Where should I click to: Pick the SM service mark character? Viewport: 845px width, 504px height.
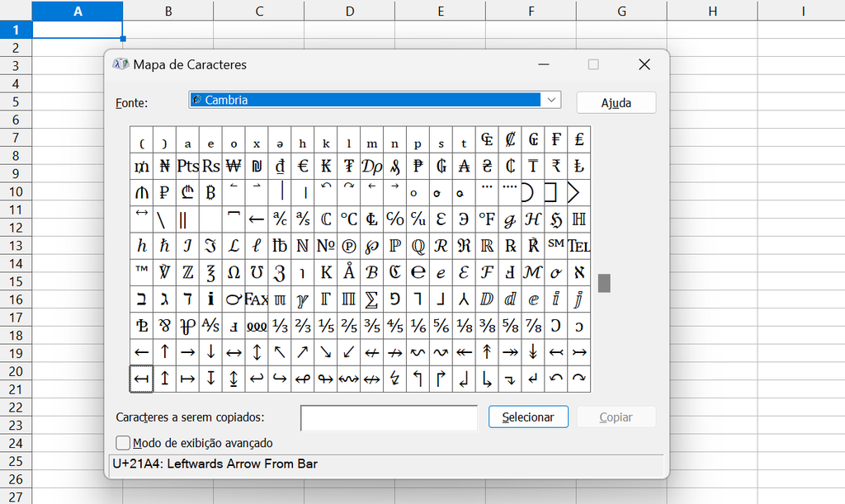pyautogui.click(x=556, y=246)
